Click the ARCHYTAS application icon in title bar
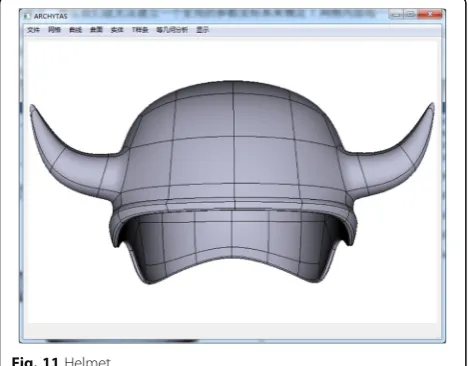The width and height of the screenshot is (469, 366). point(27,16)
